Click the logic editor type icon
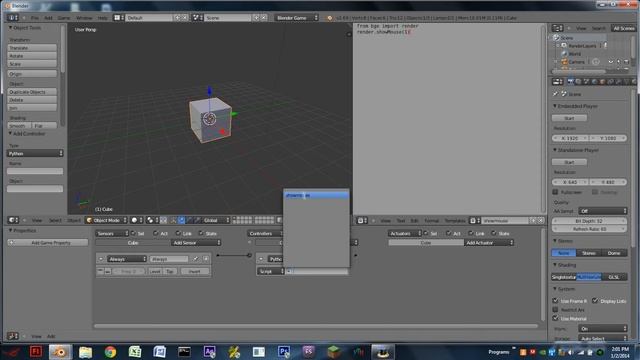The width and height of the screenshot is (640, 360). pyautogui.click(x=13, y=336)
